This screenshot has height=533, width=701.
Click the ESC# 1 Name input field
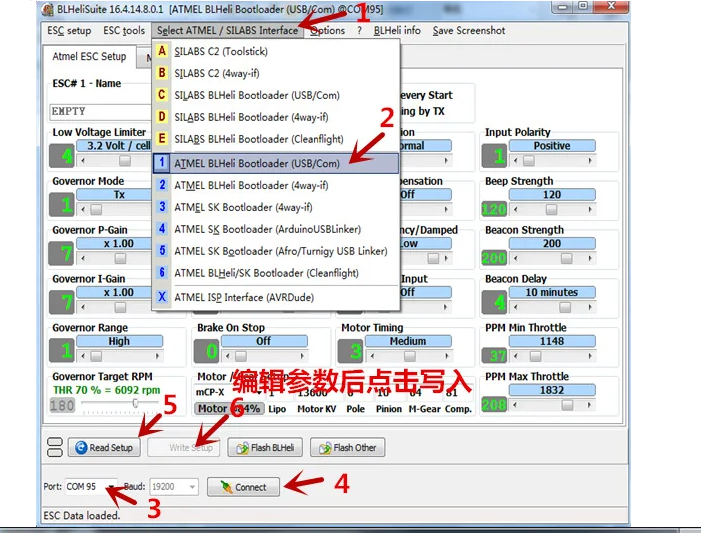pyautogui.click(x=100, y=111)
